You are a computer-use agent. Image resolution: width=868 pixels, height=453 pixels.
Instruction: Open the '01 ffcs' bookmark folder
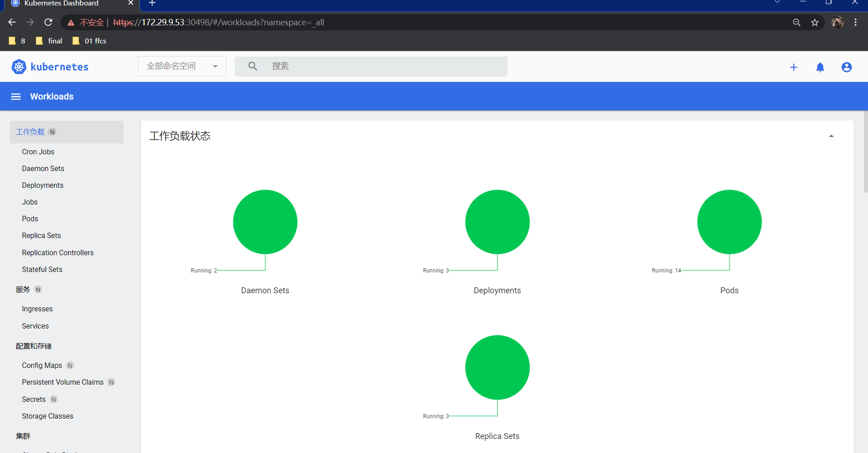(89, 41)
